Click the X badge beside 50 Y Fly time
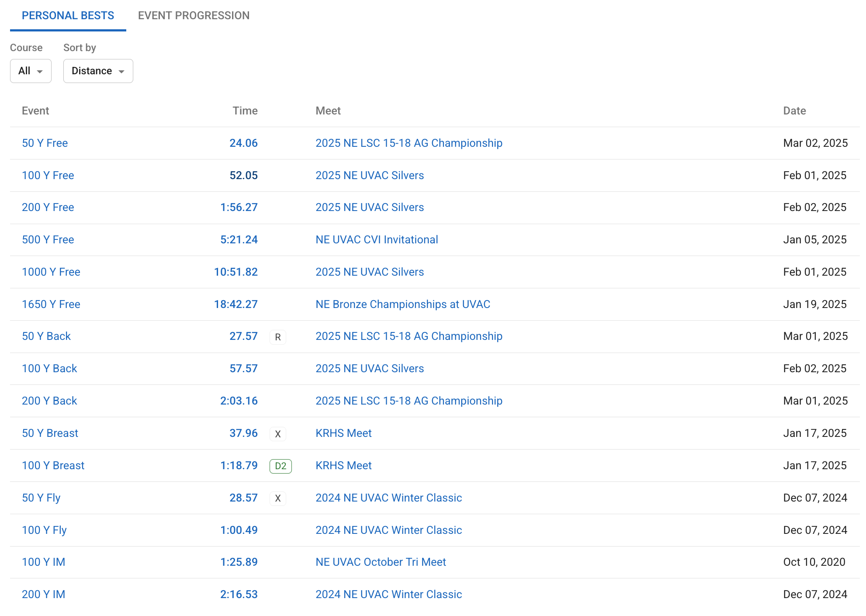The image size is (866, 616). click(277, 498)
